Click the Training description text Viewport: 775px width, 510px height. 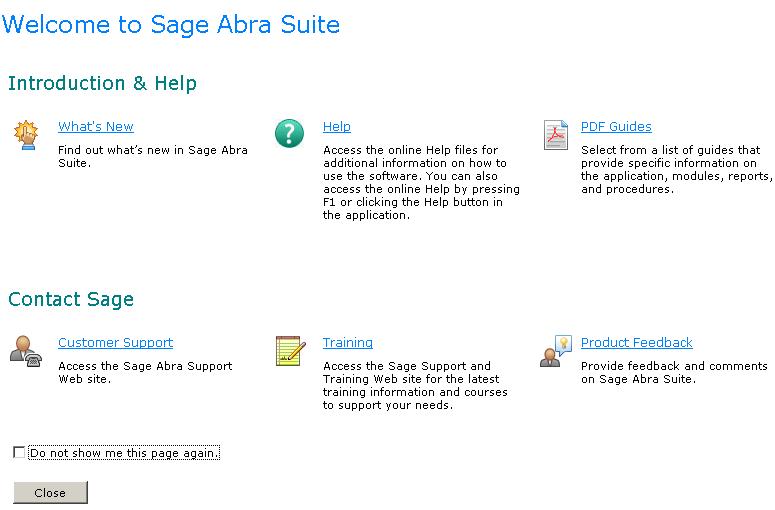(414, 386)
